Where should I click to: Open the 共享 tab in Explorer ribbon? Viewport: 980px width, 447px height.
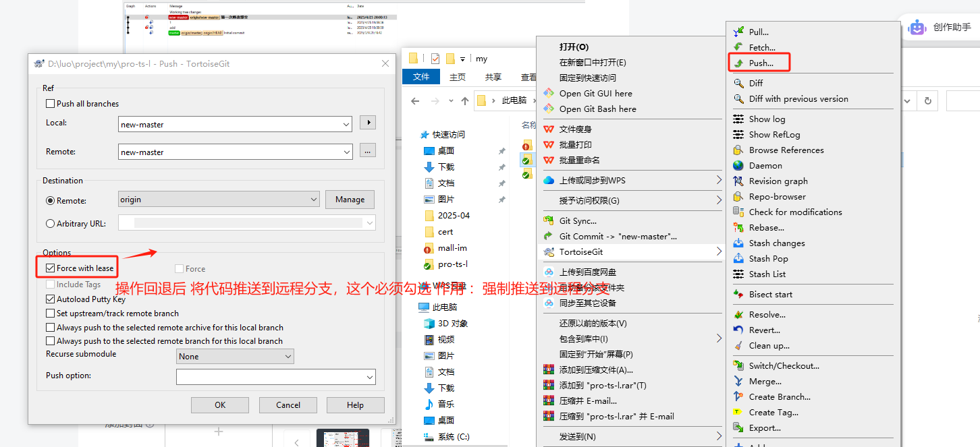[x=493, y=77]
